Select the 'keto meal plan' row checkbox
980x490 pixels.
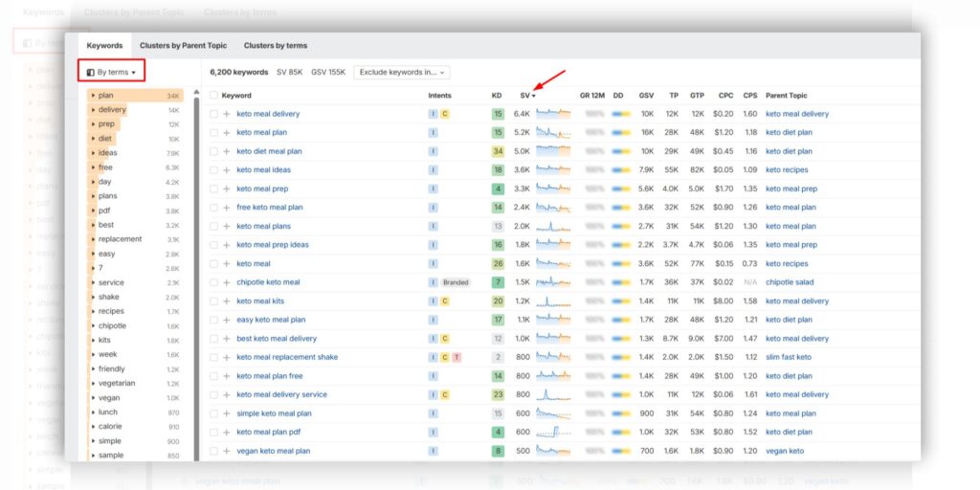pyautogui.click(x=213, y=132)
